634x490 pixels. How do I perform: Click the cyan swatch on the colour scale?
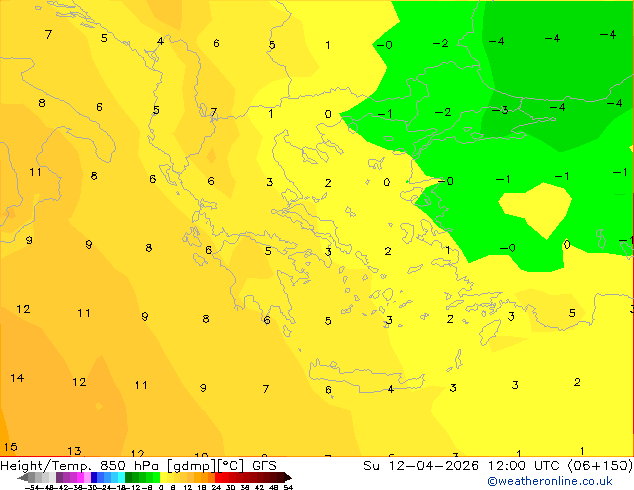click(121, 477)
